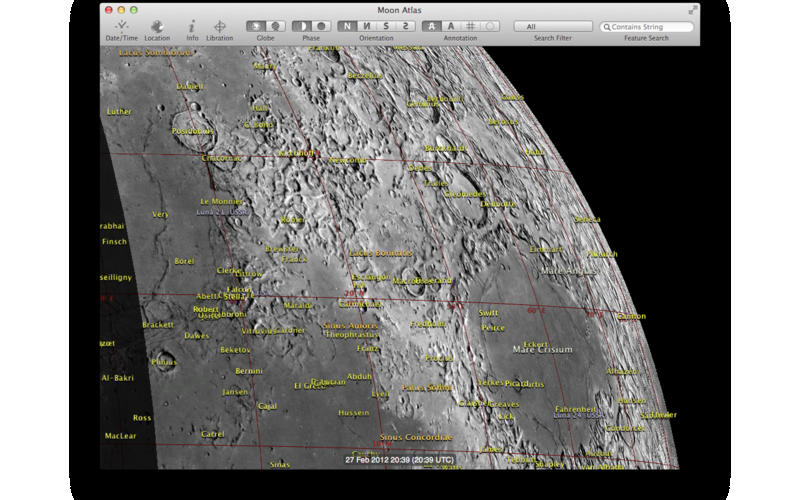Select the Maclear label

point(120,436)
